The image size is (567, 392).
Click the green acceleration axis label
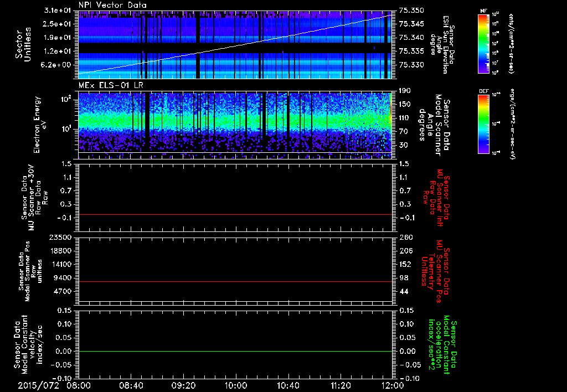coord(443,344)
